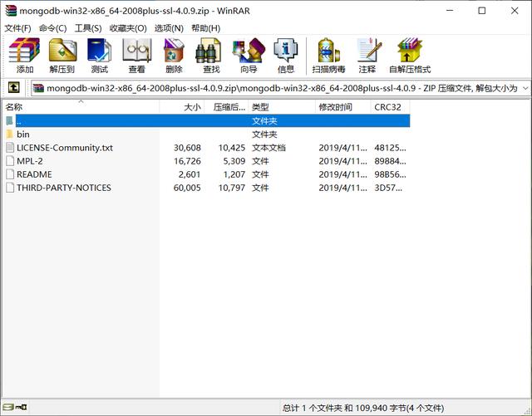Show archive Info (信息) icon
Image resolution: width=532 pixels, height=416 pixels.
pyautogui.click(x=286, y=51)
